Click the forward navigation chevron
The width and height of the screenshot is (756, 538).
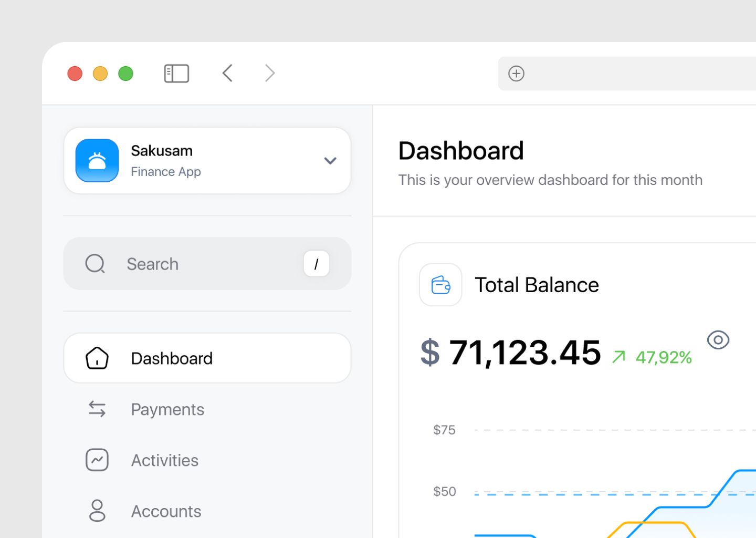(269, 73)
